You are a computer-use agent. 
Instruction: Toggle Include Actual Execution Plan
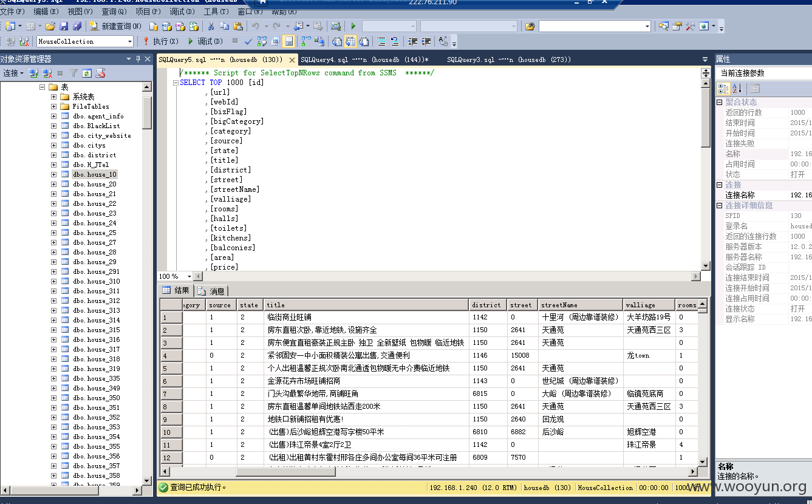tap(305, 41)
